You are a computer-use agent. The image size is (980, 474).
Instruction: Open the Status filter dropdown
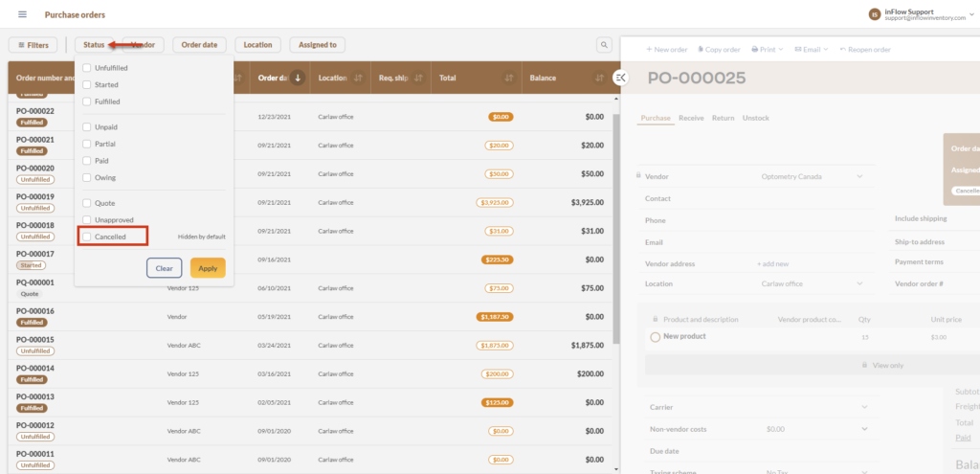(x=94, y=45)
